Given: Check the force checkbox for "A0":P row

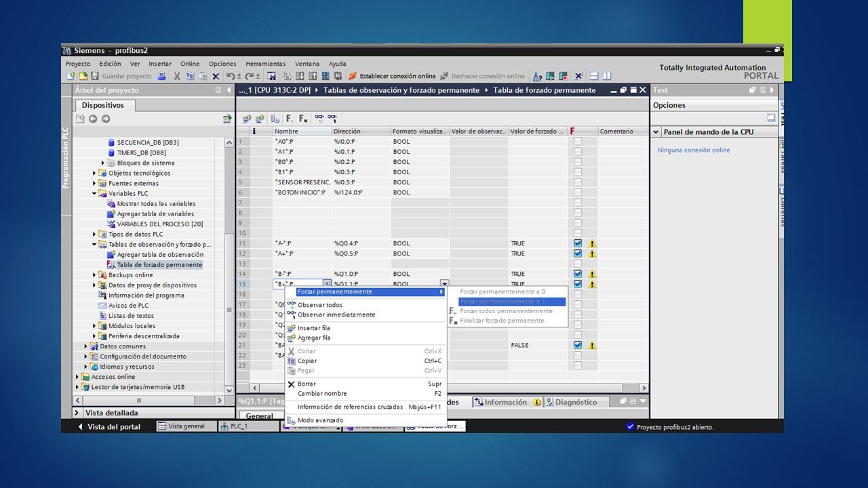Looking at the screenshot, I should point(578,142).
